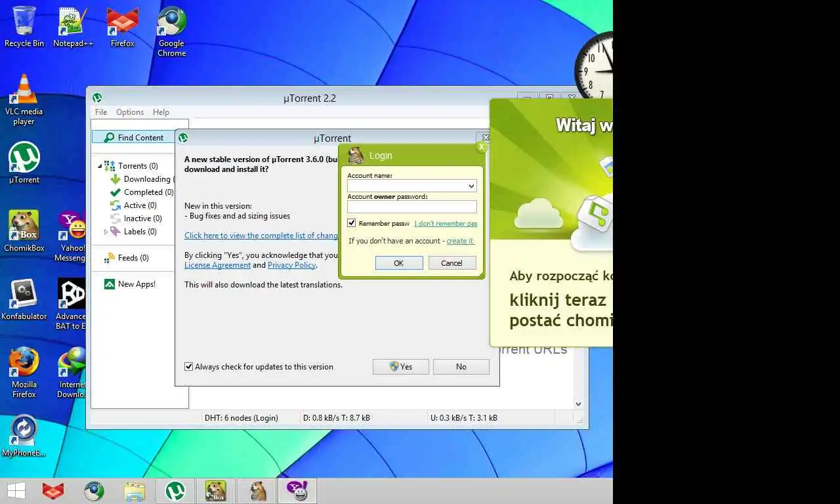Viewport: 840px width, 504px height.
Task: Click OK in the Login dialog
Action: [399, 262]
